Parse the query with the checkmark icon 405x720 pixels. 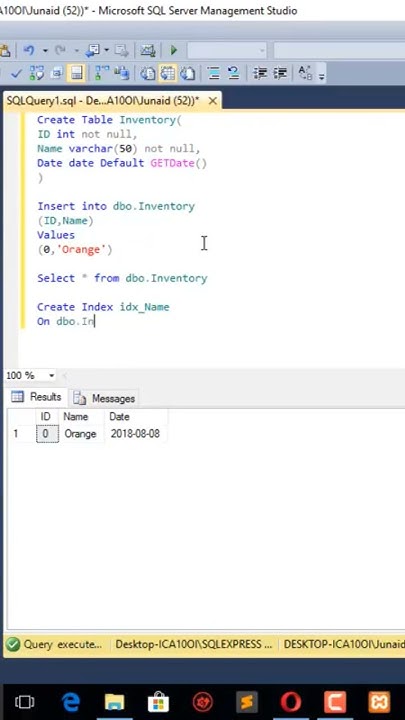tap(17, 73)
